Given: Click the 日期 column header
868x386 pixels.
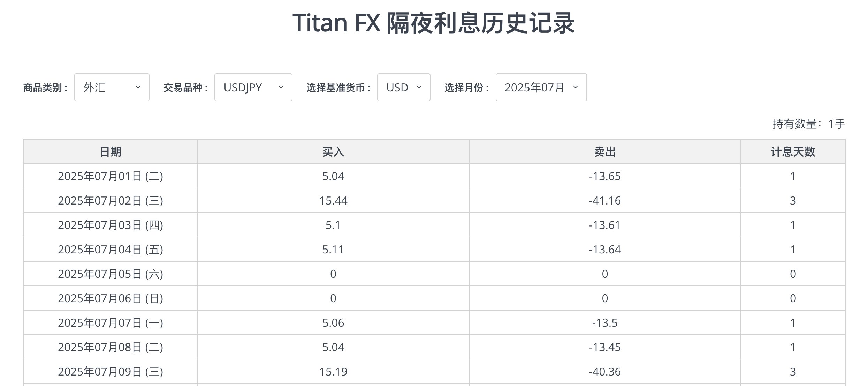Looking at the screenshot, I should coord(111,152).
